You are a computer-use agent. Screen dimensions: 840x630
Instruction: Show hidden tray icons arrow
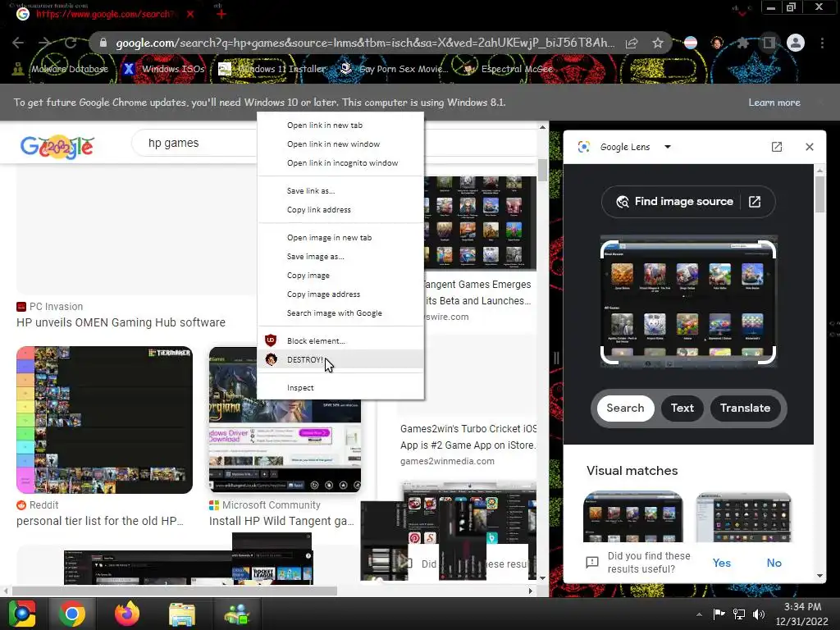coord(699,614)
